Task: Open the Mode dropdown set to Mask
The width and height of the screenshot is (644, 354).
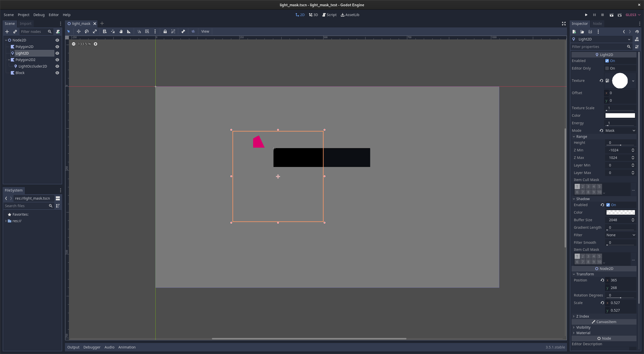Action: 620,131
